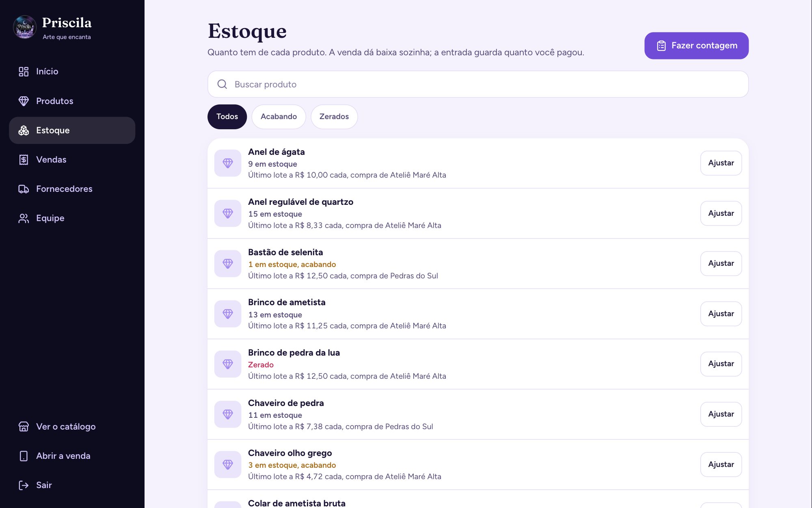Click the Equipe people icon in sidebar

click(24, 218)
